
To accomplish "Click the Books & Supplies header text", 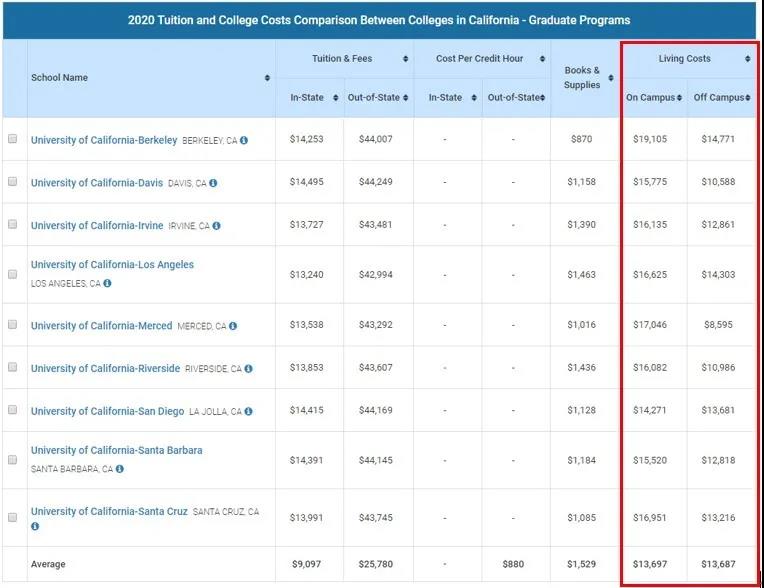I will tap(582, 77).
